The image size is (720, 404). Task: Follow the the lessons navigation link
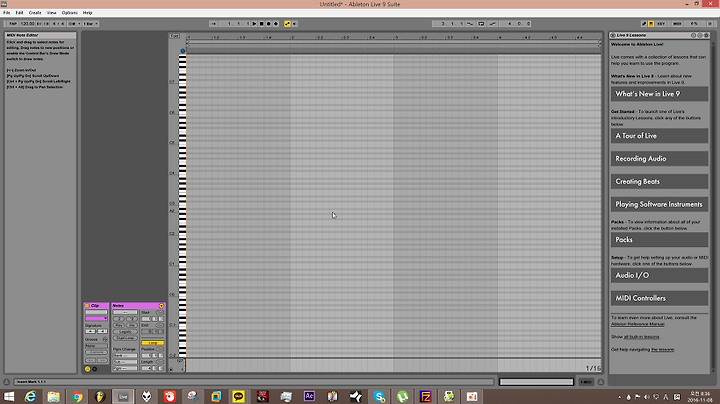point(662,350)
